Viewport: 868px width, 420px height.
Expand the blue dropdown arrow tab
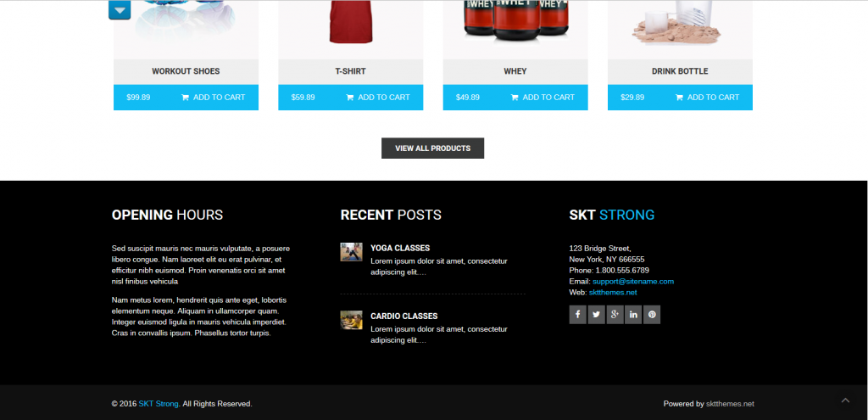point(120,10)
